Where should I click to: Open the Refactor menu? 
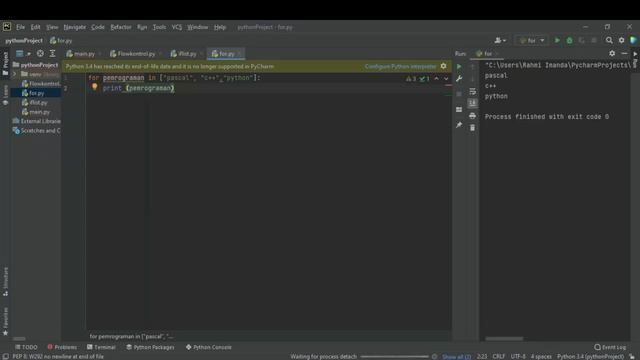[x=121, y=27]
